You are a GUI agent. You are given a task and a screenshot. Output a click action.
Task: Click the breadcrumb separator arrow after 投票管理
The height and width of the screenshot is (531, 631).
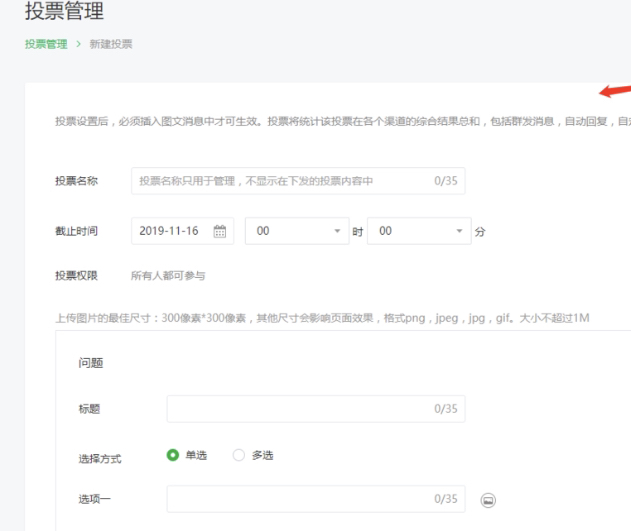pos(77,44)
